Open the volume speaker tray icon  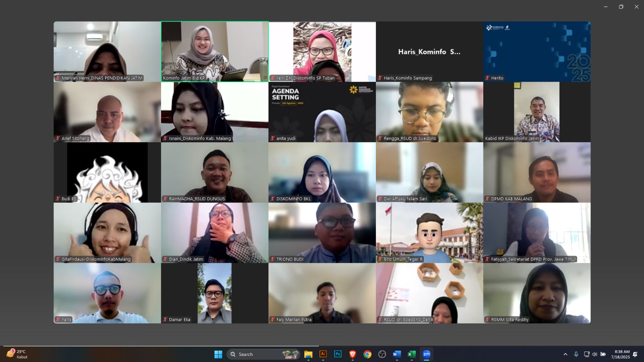[x=594, y=354]
